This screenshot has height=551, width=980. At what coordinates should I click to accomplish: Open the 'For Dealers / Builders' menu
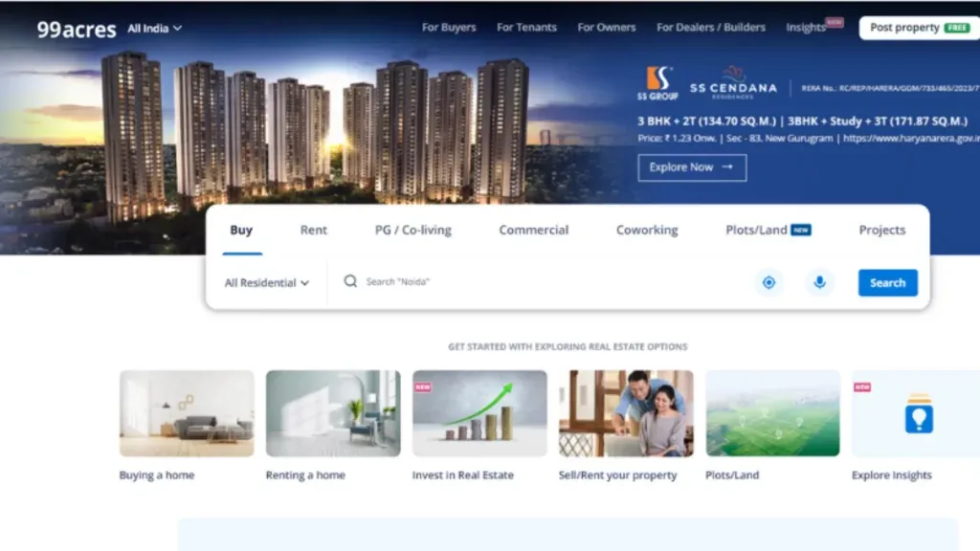pyautogui.click(x=710, y=27)
